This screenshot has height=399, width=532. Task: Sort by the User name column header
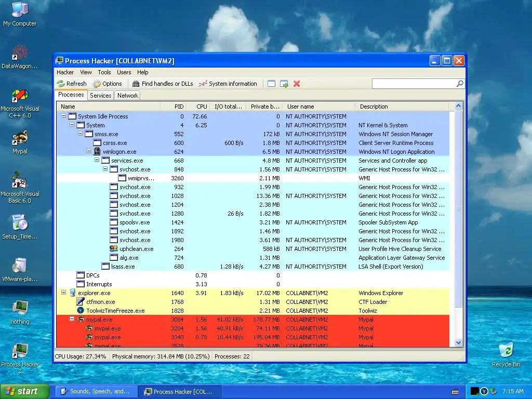(x=319, y=107)
